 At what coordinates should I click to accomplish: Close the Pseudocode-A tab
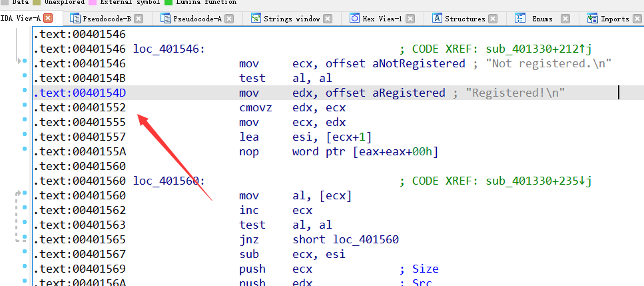coord(229,19)
